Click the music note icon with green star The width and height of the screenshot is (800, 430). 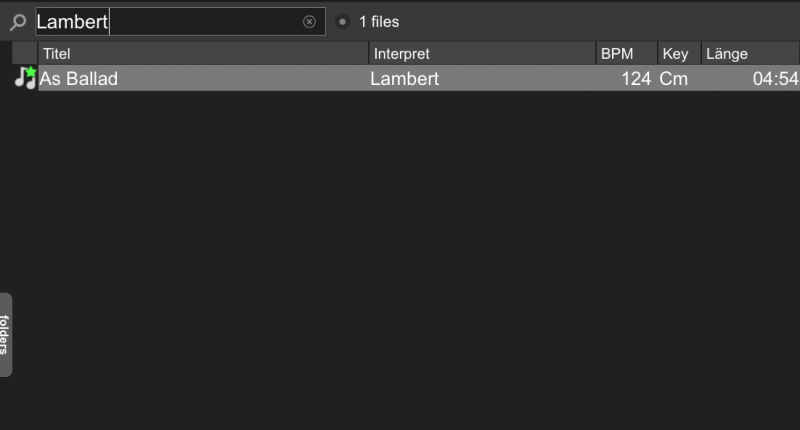[x=25, y=78]
